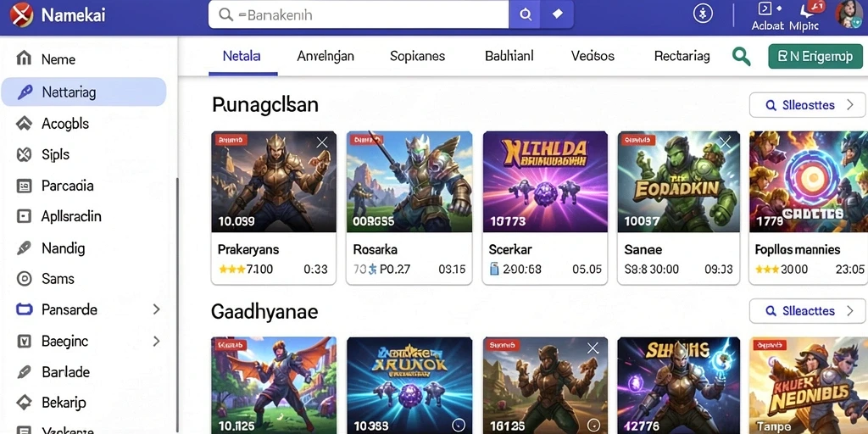Open the Scerkar game thumbnail
The image size is (868, 434).
pos(545,181)
